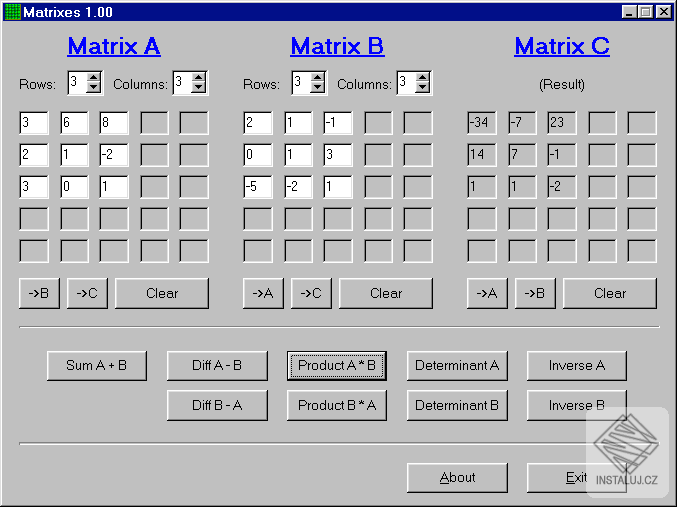Open the Matrix C heading link

[x=562, y=46]
